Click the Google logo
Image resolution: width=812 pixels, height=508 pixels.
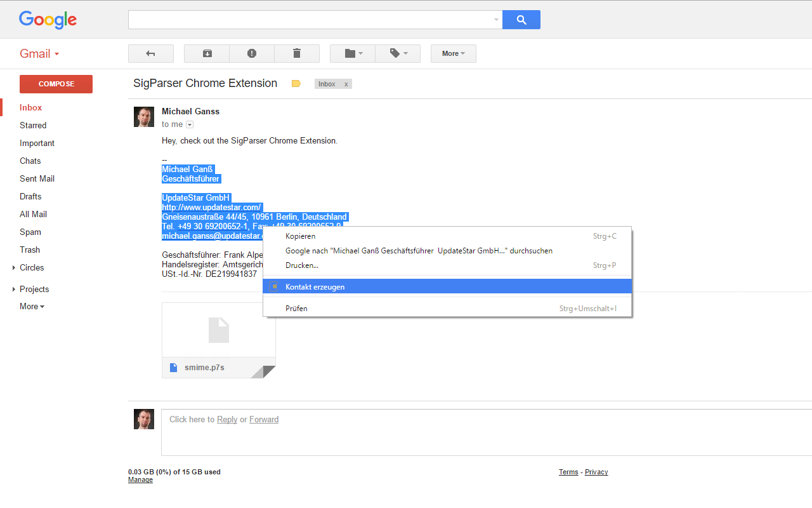(x=48, y=20)
